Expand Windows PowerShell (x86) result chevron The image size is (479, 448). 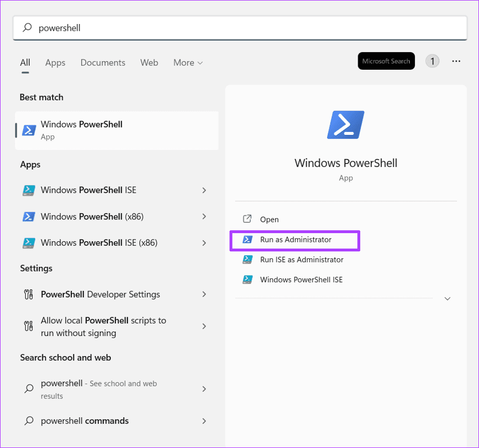(x=204, y=217)
